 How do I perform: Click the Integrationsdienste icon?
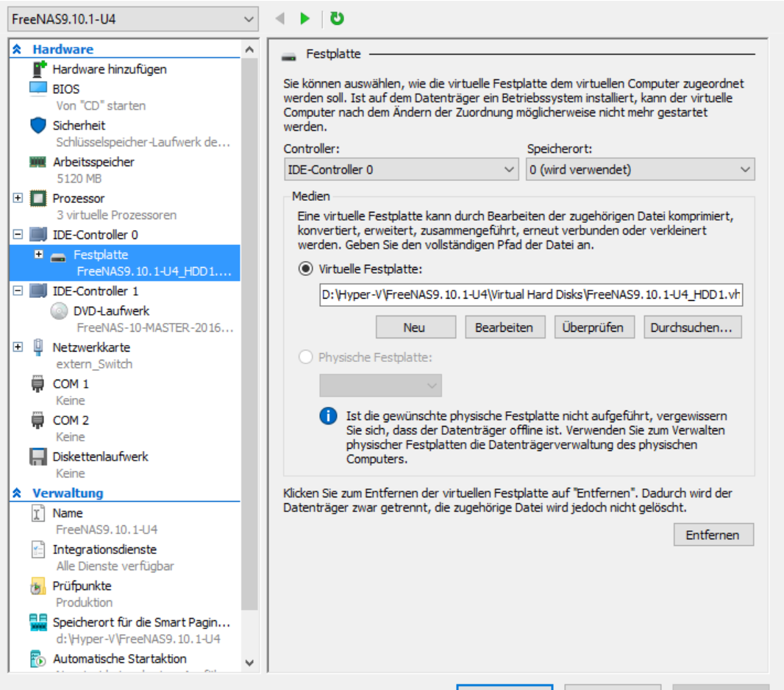point(38,549)
